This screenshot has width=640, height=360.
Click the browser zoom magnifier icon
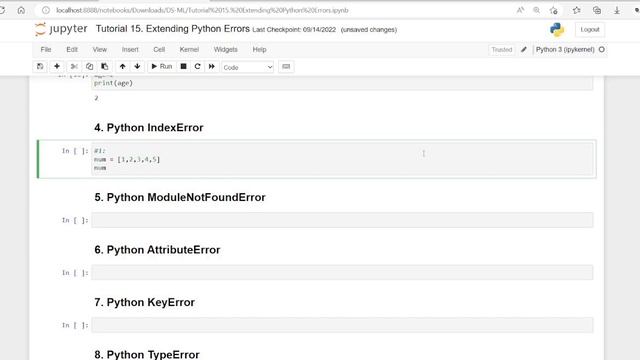click(x=537, y=10)
